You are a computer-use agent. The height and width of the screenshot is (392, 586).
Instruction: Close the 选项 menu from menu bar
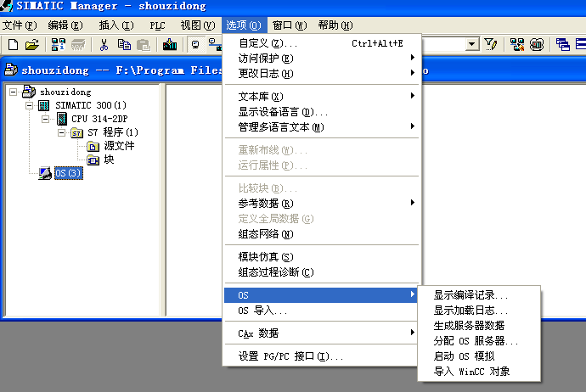point(244,25)
